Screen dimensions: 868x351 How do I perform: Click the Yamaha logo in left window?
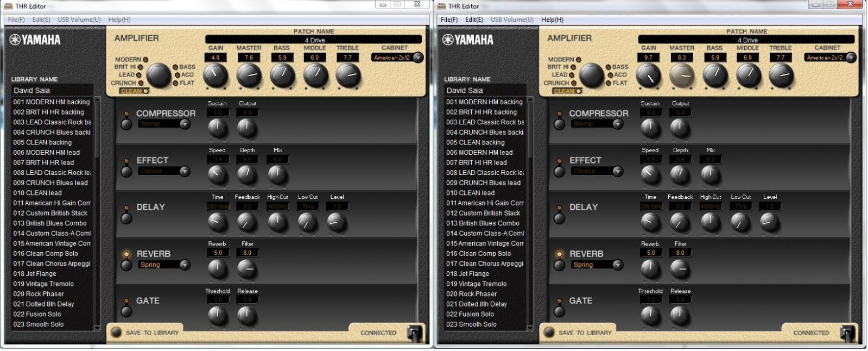[x=35, y=40]
